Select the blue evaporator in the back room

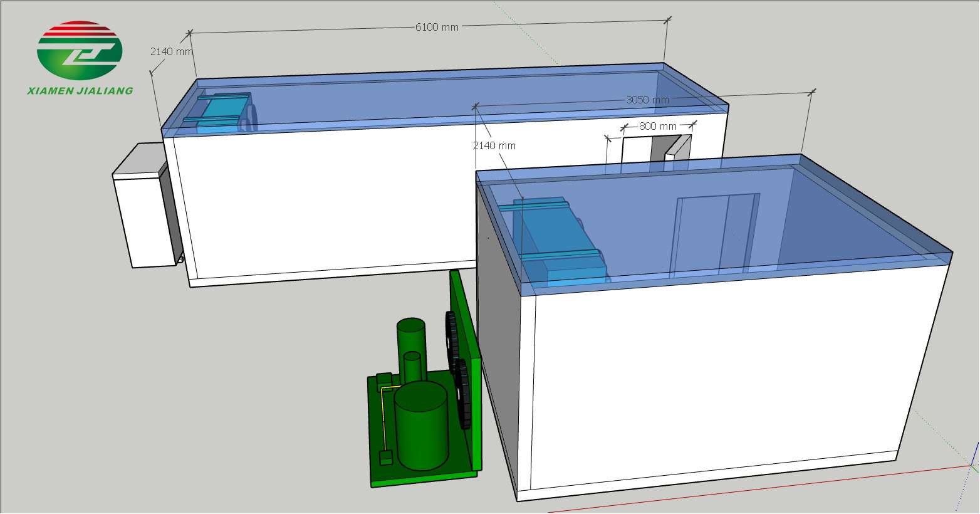(x=219, y=112)
